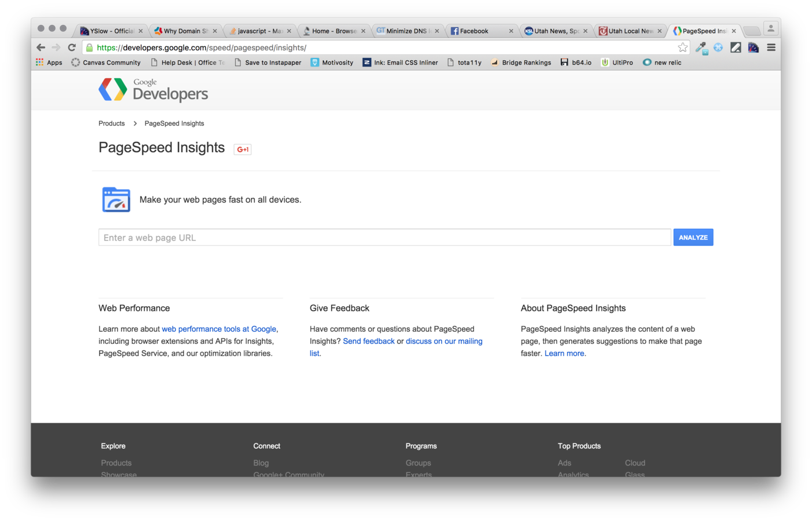Click the G+1 button

[x=243, y=149]
